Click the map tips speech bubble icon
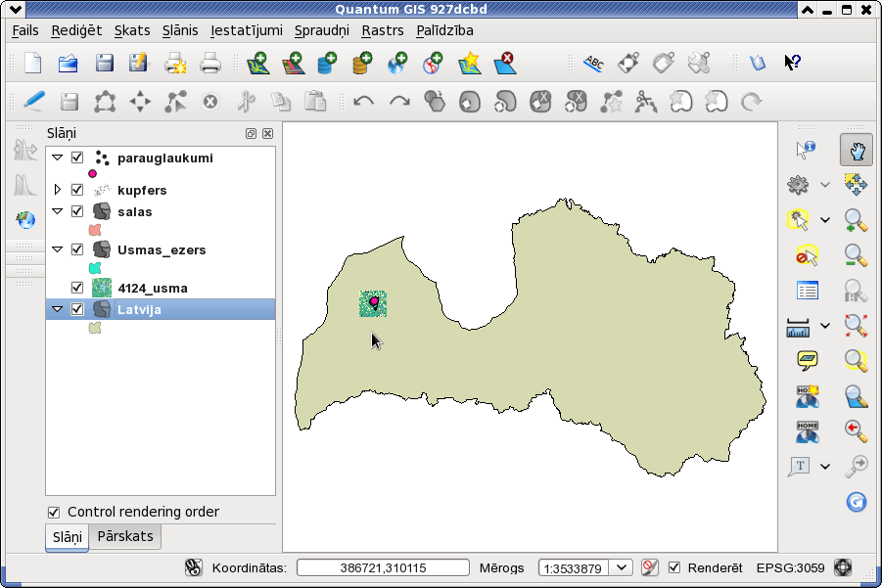This screenshot has height=588, width=882. (808, 360)
